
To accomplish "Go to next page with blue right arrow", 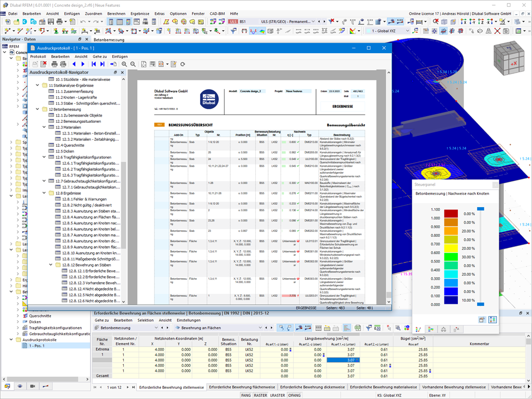I will pos(83,64).
